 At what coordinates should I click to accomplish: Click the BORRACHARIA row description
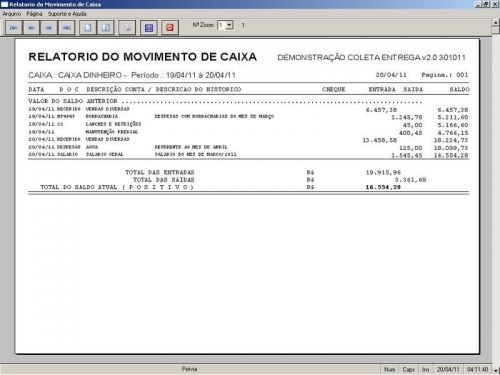point(102,116)
